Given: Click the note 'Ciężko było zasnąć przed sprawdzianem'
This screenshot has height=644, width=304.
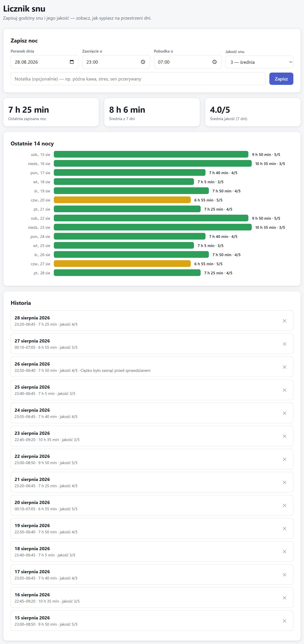Looking at the screenshot, I should (x=115, y=370).
